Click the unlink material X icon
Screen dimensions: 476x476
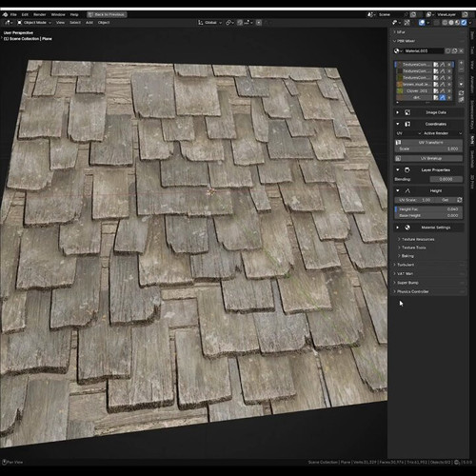(x=461, y=50)
